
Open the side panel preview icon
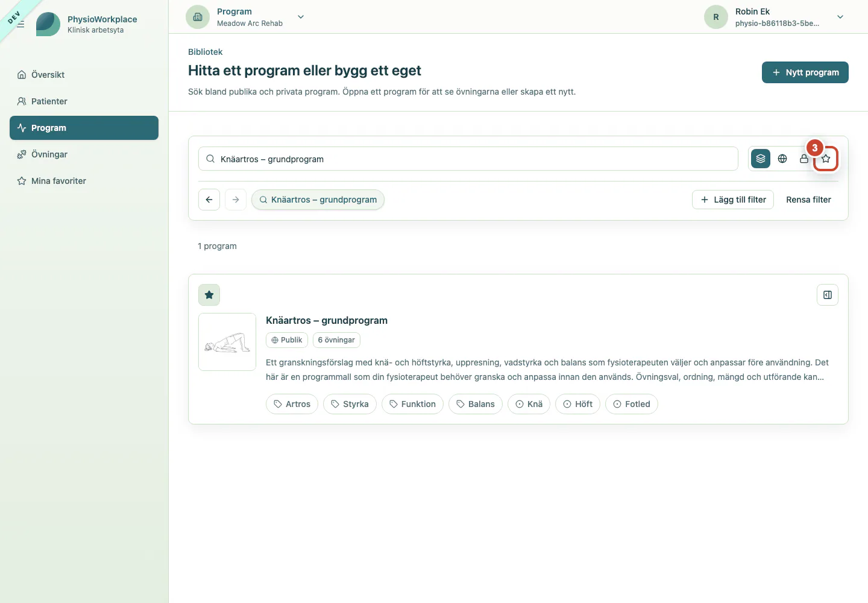coord(828,295)
